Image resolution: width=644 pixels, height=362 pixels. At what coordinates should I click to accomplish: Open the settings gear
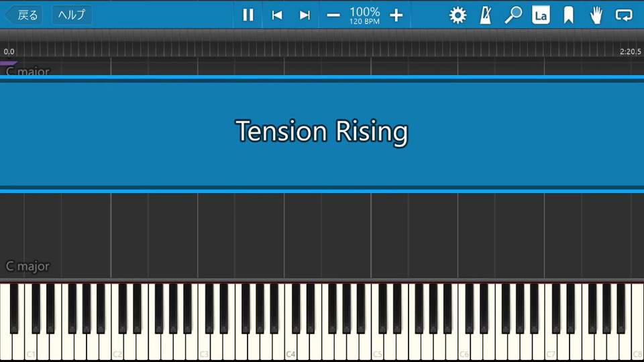(458, 15)
